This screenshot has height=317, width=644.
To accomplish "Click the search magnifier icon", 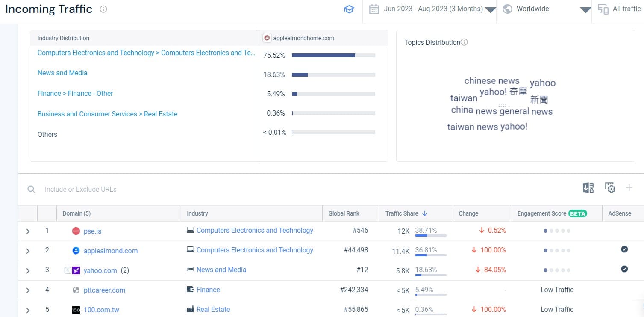I will click(x=31, y=189).
